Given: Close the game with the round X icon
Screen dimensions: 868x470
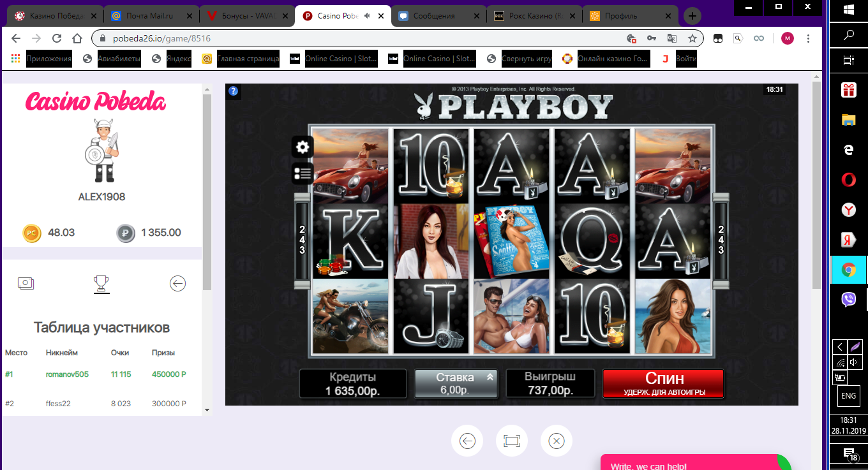Looking at the screenshot, I should (x=557, y=441).
